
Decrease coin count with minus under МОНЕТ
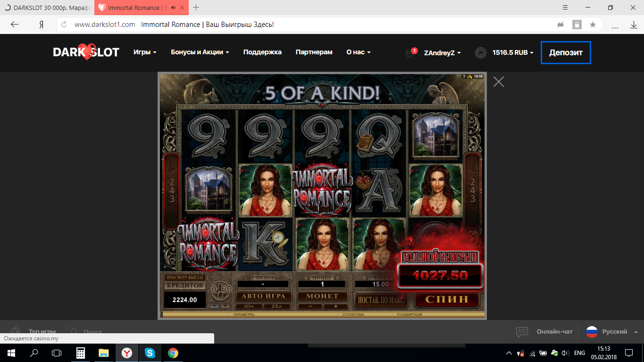point(310,306)
